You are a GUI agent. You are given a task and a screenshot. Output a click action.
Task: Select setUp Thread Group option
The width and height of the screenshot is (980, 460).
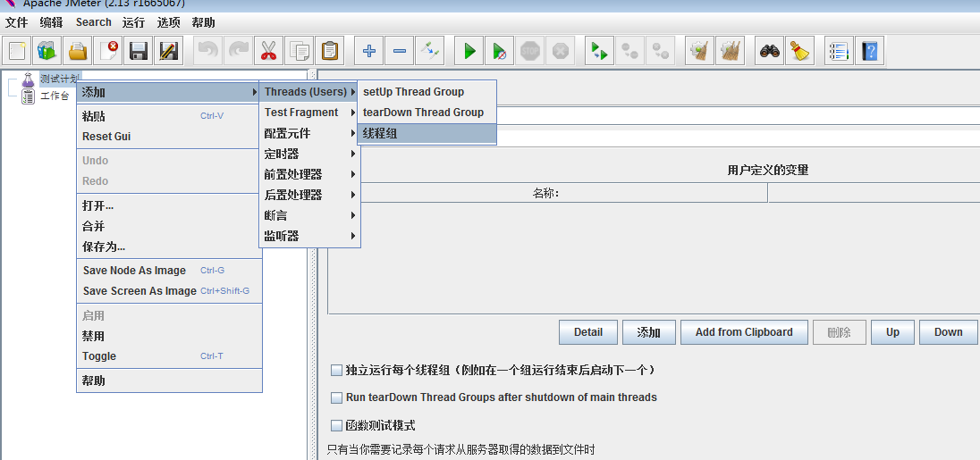point(427,92)
